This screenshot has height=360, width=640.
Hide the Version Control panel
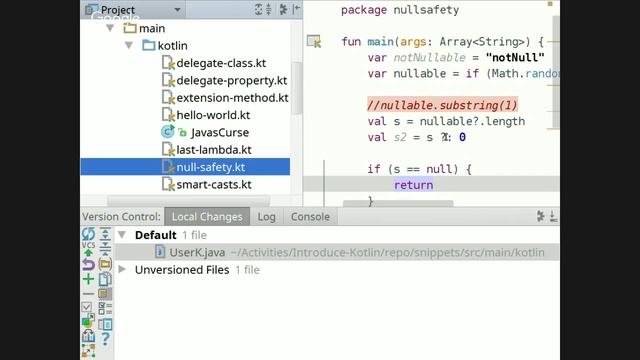click(553, 216)
